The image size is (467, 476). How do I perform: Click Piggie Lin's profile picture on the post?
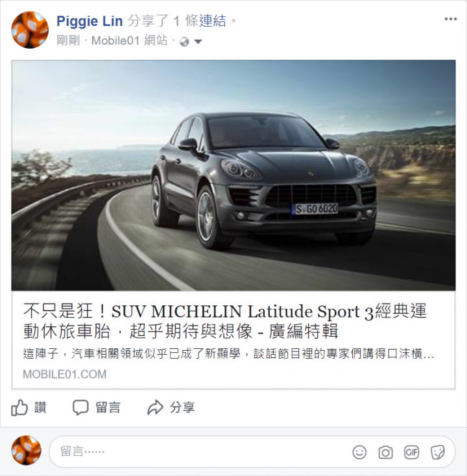point(30,30)
